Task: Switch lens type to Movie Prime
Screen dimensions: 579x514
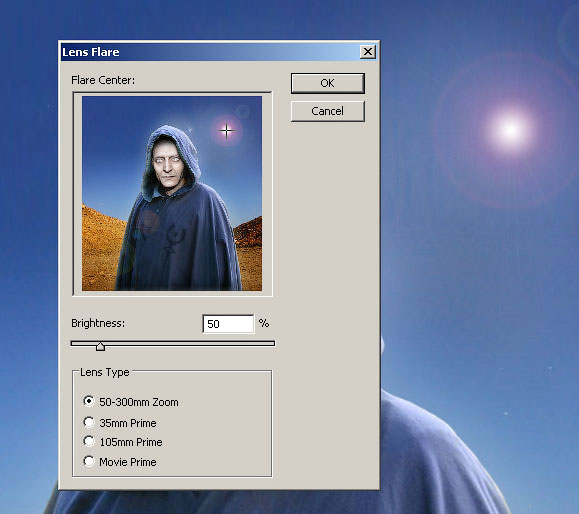Action: coord(89,461)
